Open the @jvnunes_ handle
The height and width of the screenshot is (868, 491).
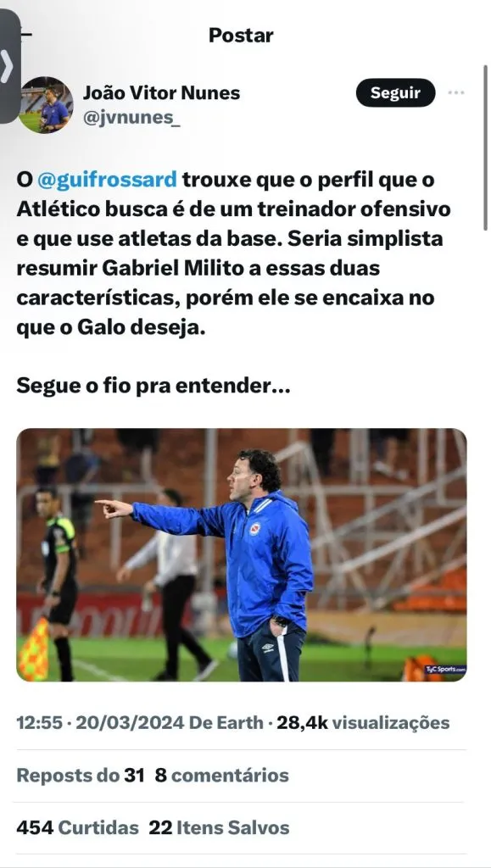(131, 119)
